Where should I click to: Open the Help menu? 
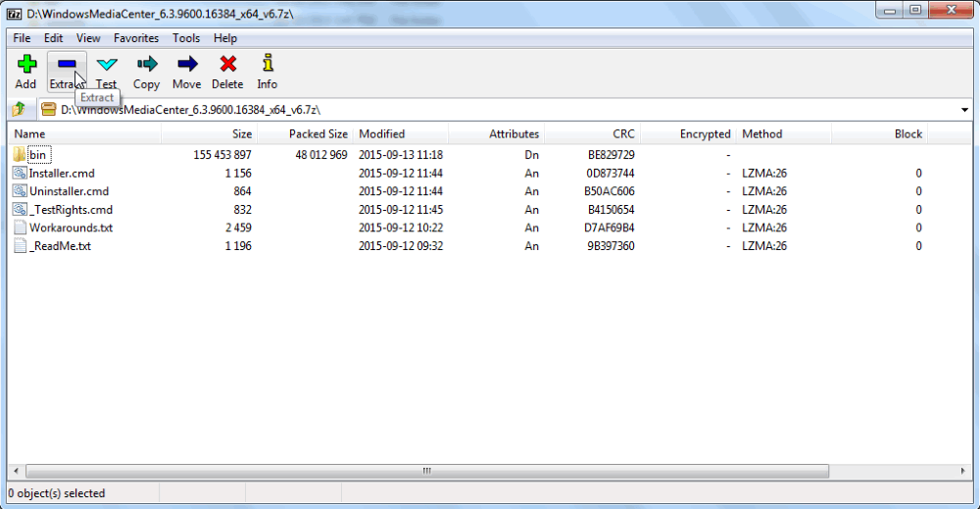225,38
